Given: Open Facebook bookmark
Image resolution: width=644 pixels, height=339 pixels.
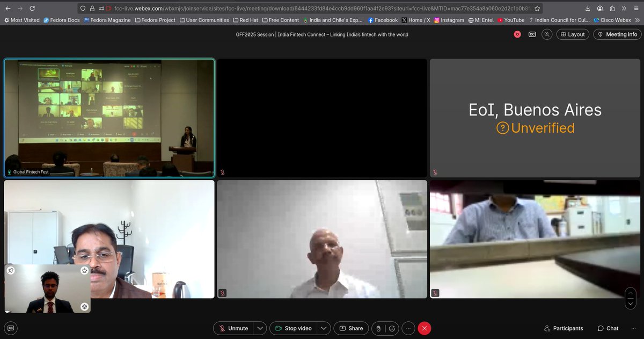Looking at the screenshot, I should [x=382, y=20].
